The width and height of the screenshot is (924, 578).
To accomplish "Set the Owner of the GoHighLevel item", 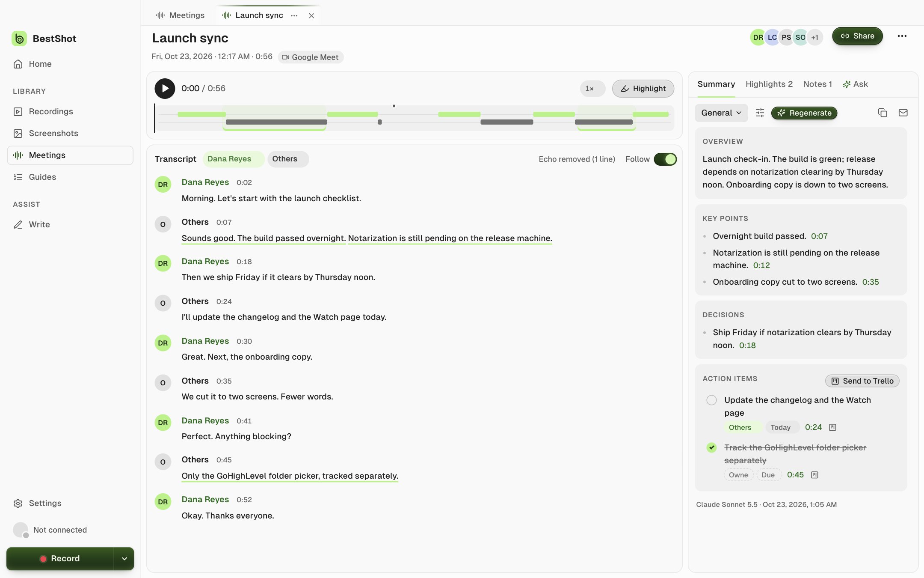I will [x=739, y=475].
